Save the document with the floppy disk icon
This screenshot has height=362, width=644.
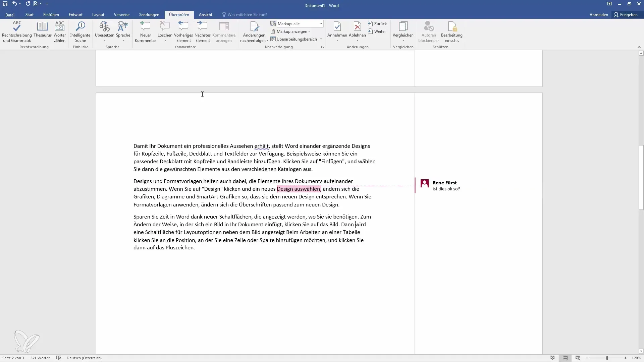pos(5,4)
